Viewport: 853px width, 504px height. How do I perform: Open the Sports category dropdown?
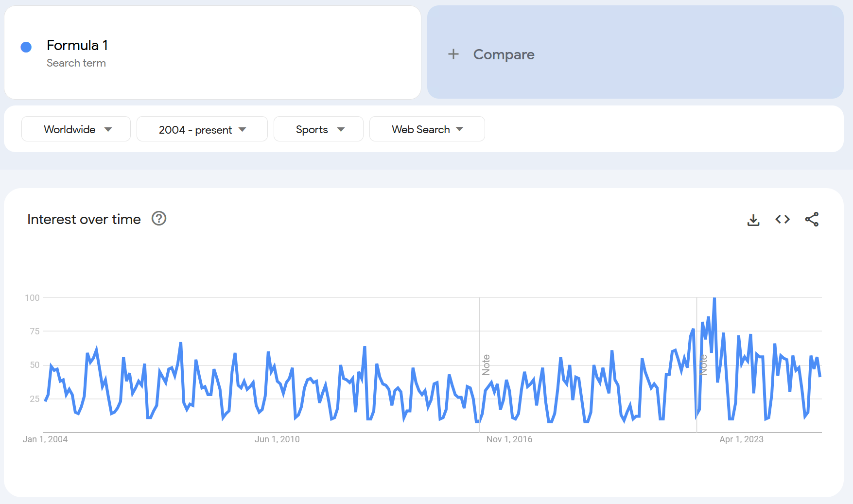click(318, 129)
